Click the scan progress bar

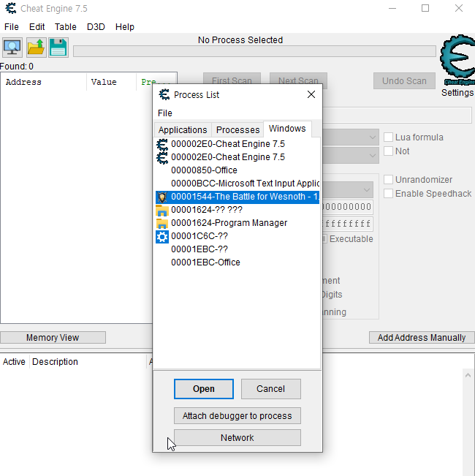tap(254, 51)
